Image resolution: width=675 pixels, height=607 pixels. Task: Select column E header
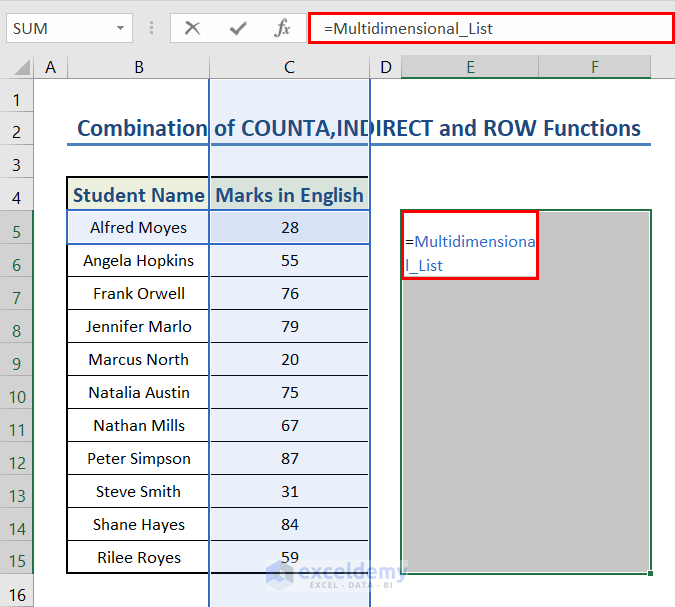(x=469, y=67)
